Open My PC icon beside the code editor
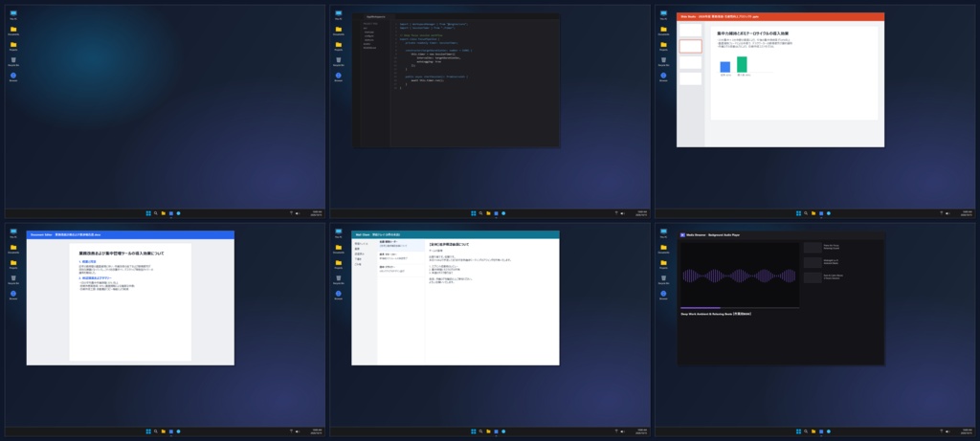 [x=338, y=13]
